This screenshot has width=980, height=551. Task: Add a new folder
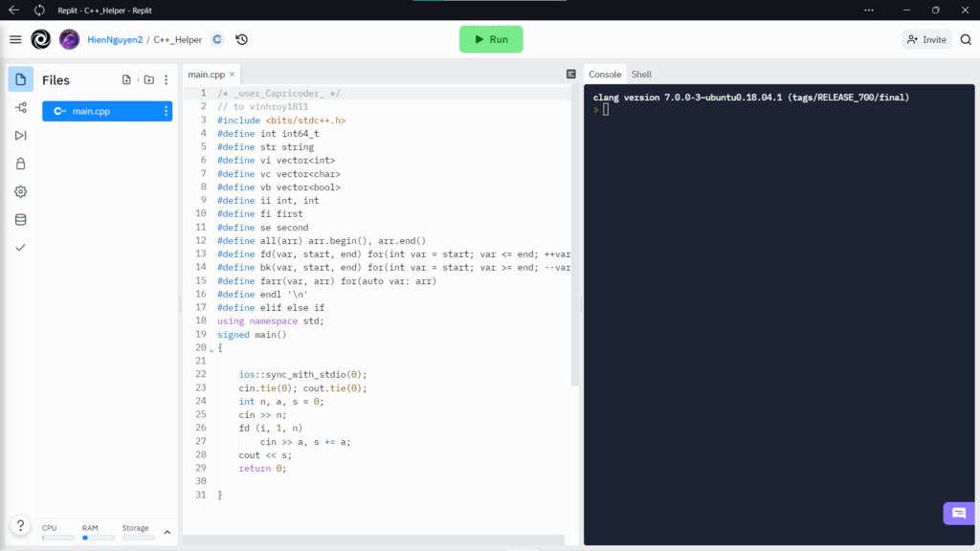[148, 80]
